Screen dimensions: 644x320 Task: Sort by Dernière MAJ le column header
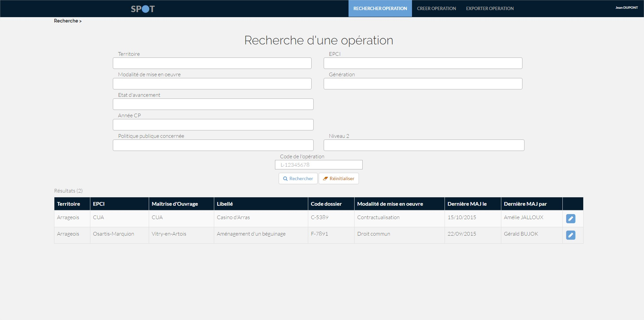467,204
